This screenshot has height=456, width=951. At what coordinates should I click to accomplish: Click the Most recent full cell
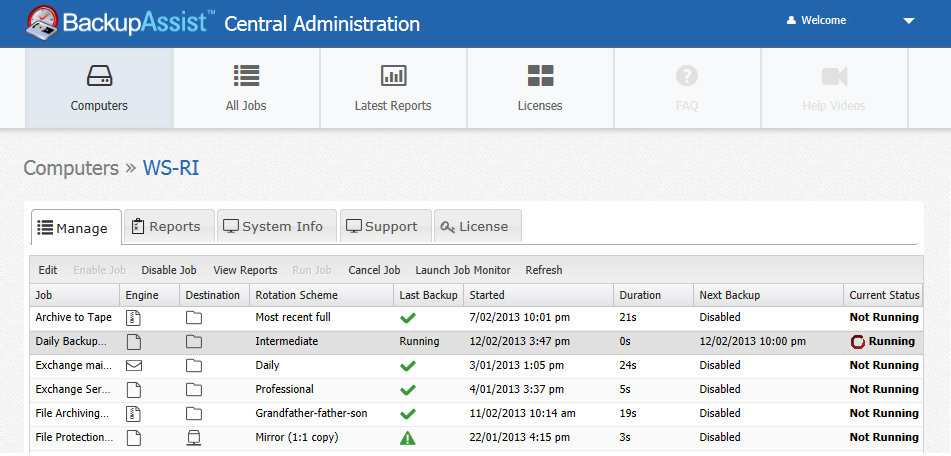293,317
